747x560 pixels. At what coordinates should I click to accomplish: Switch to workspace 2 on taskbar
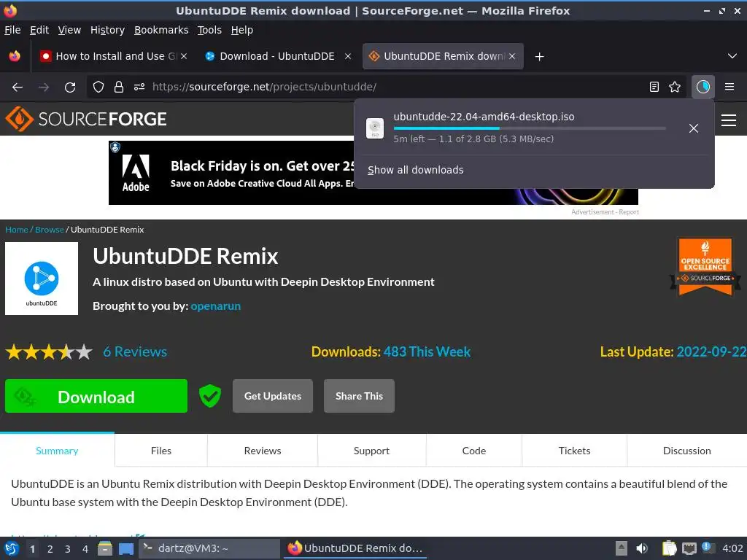50,549
